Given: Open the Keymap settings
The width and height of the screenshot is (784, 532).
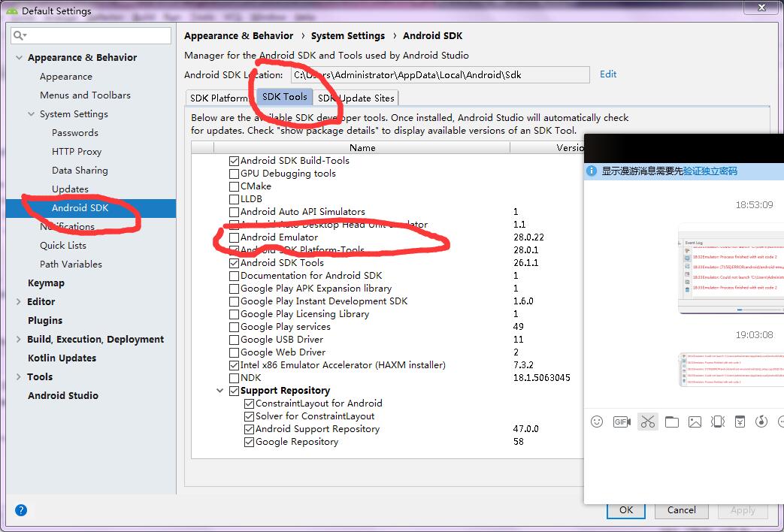Looking at the screenshot, I should 46,283.
